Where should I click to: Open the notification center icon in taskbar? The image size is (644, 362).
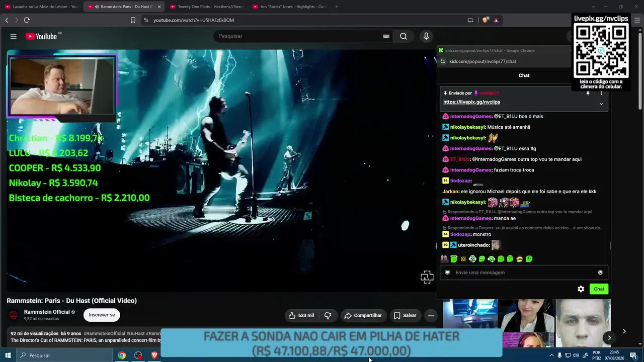tap(633, 355)
